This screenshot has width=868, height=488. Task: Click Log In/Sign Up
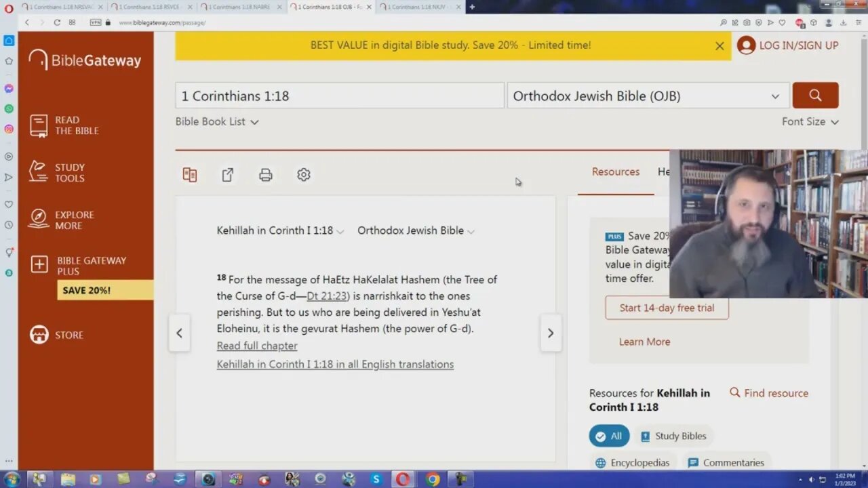coord(788,45)
